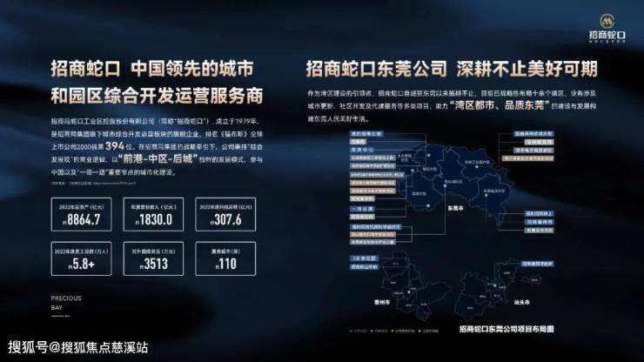Click the 东莞市 map label
Image resolution: width=644 pixels, height=362 pixels.
(455, 208)
